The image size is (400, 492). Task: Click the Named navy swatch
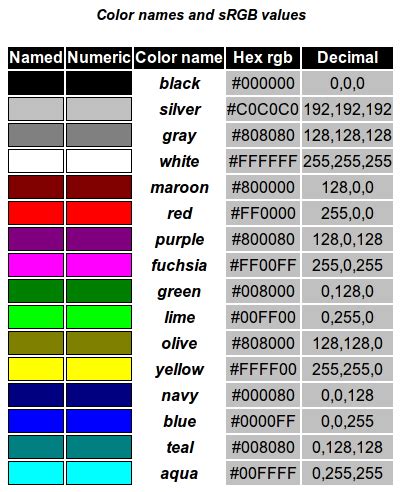[36, 395]
